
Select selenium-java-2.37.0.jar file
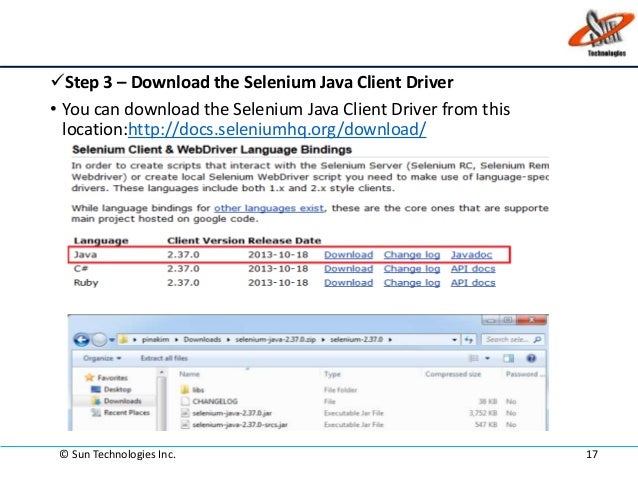[x=232, y=413]
